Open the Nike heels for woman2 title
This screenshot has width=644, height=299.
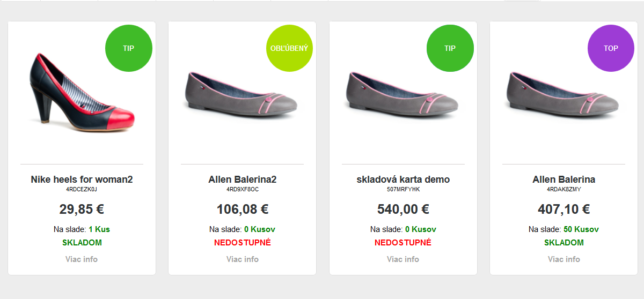point(82,180)
